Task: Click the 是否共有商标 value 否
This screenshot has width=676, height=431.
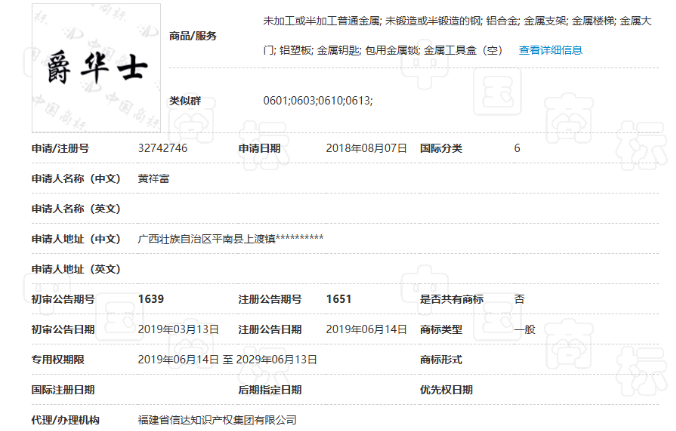Action: click(x=519, y=299)
